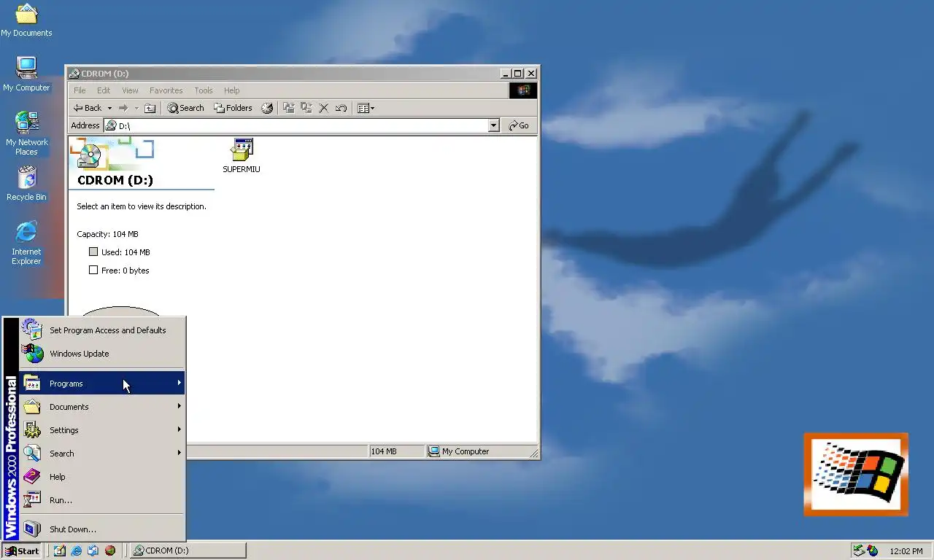Choose Set Program Access and Defaults
Screen dimensions: 934x560
(x=102, y=330)
